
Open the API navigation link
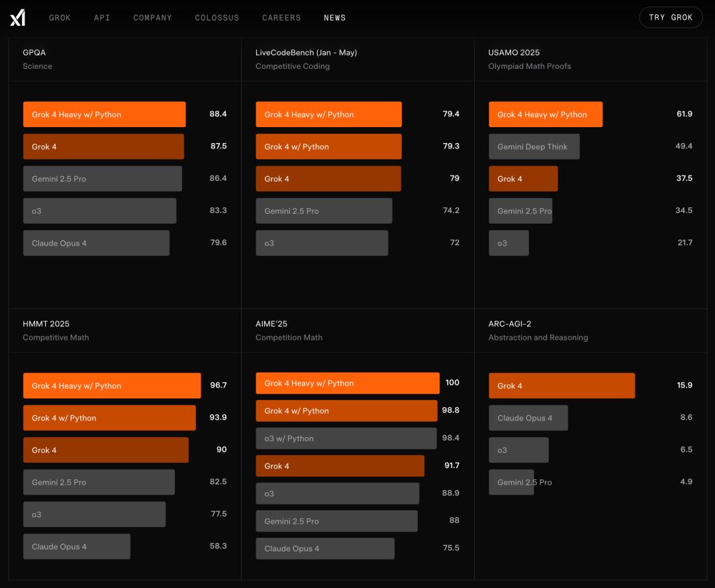(x=102, y=18)
